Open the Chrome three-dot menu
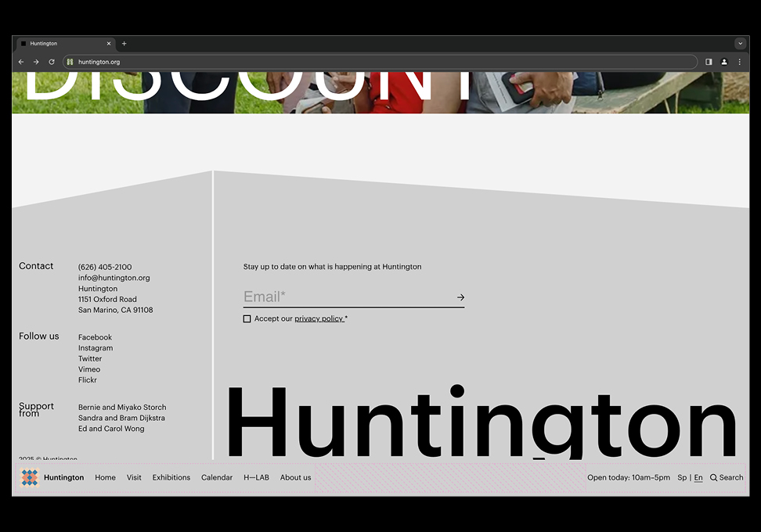Viewport: 761px width, 532px height. 739,62
